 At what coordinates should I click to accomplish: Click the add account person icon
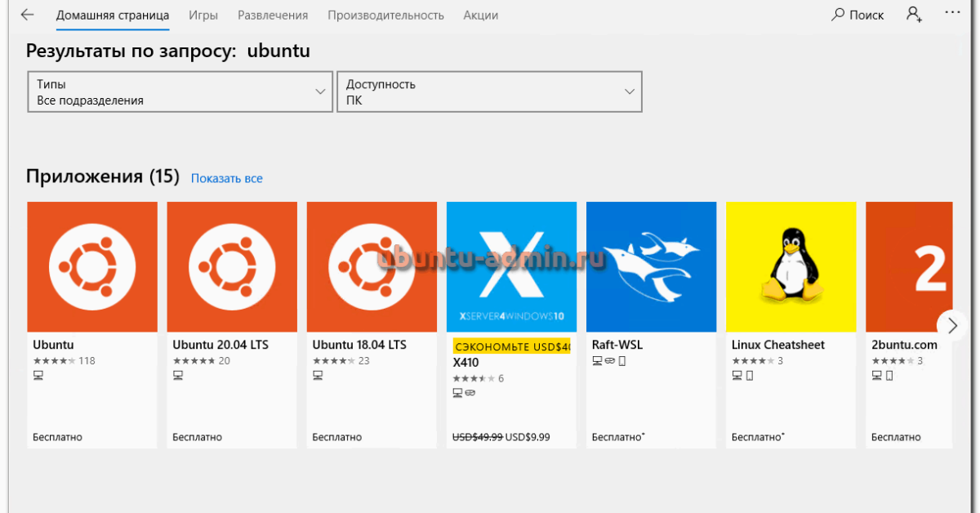(x=914, y=16)
